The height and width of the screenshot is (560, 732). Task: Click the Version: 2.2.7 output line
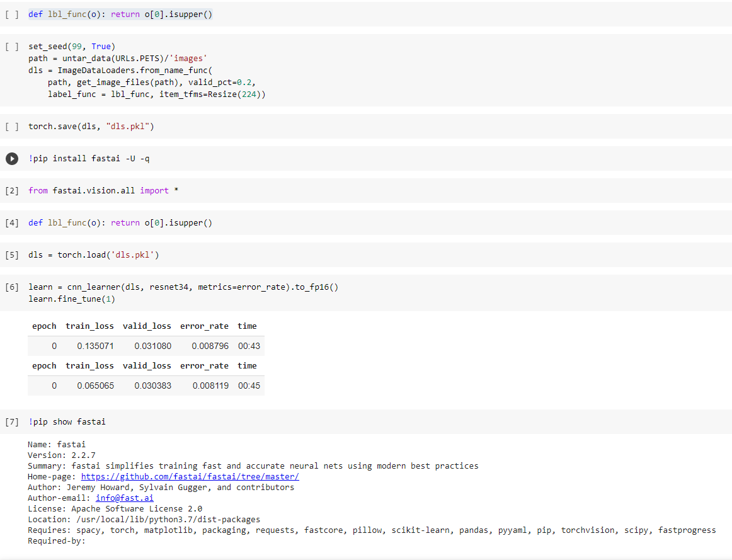coord(62,455)
